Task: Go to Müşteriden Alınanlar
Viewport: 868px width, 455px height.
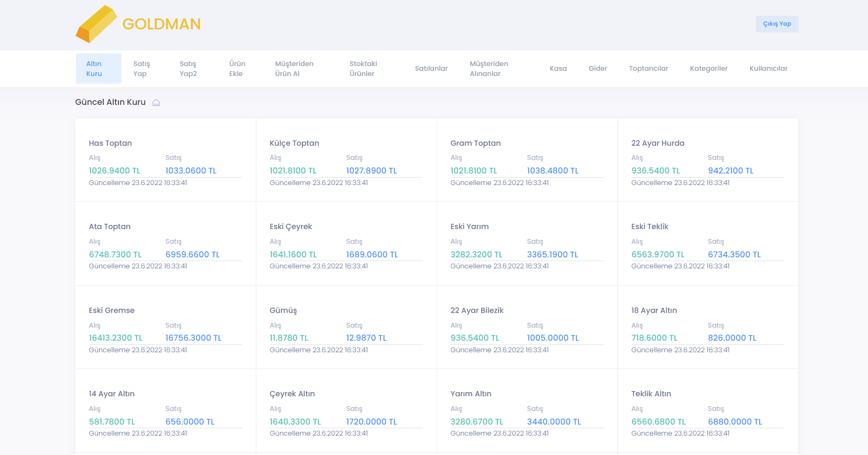Action: coord(489,69)
